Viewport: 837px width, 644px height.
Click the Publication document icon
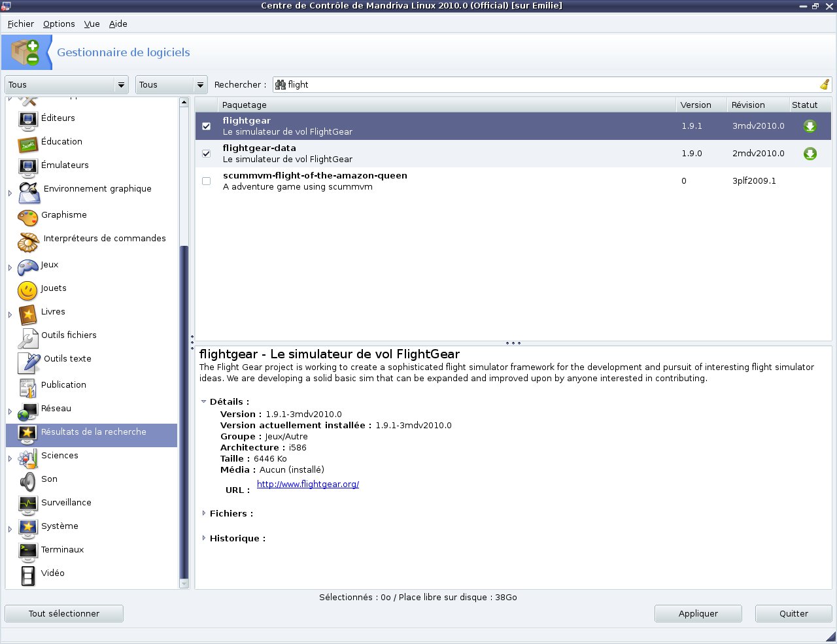[27, 388]
